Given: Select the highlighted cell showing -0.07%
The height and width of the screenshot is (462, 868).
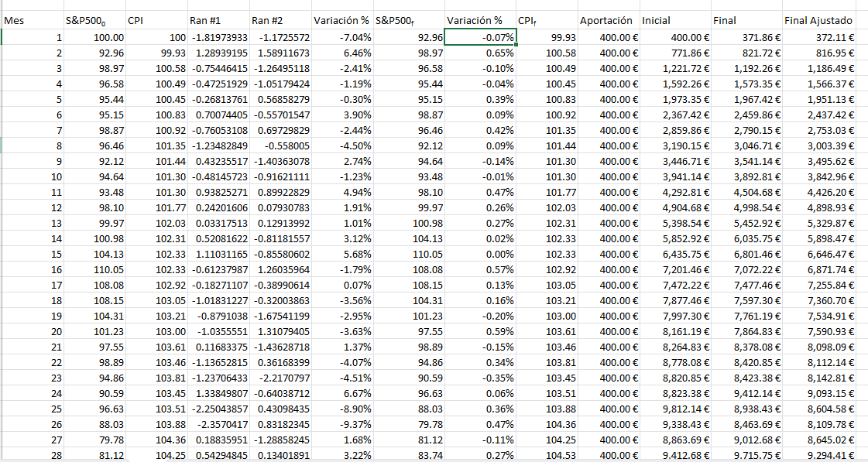Looking at the screenshot, I should tap(481, 37).
